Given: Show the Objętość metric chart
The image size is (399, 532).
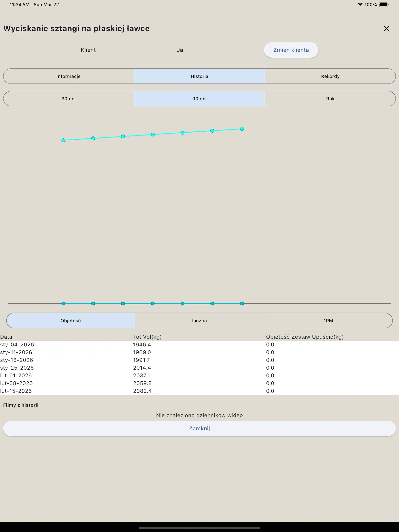Looking at the screenshot, I should (x=71, y=321).
